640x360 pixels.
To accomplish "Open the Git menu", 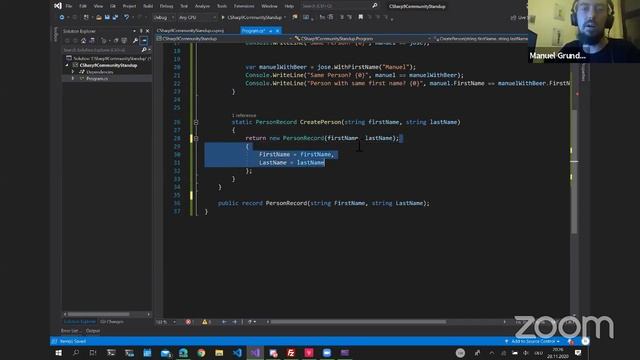I will (113, 6).
